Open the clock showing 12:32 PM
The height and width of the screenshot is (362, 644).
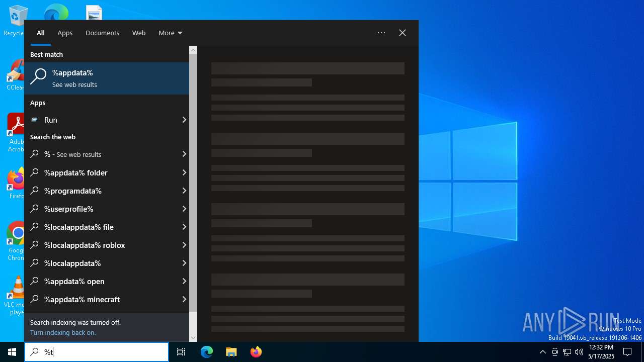(601, 352)
